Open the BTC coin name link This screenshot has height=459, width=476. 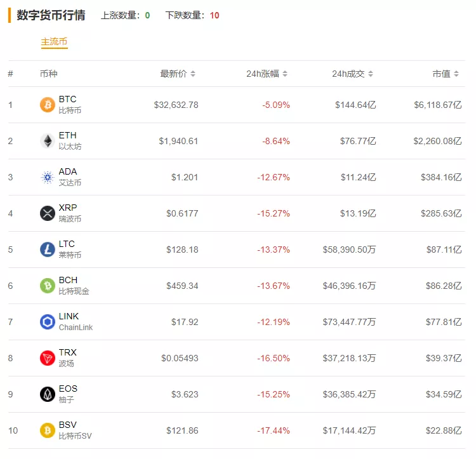pos(67,99)
